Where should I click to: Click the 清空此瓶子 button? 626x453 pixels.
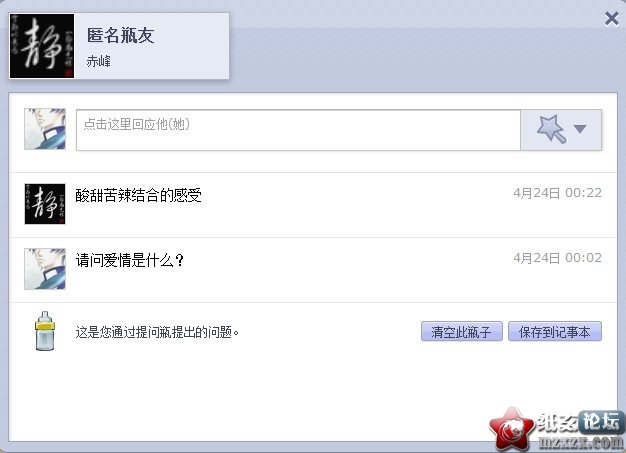462,331
